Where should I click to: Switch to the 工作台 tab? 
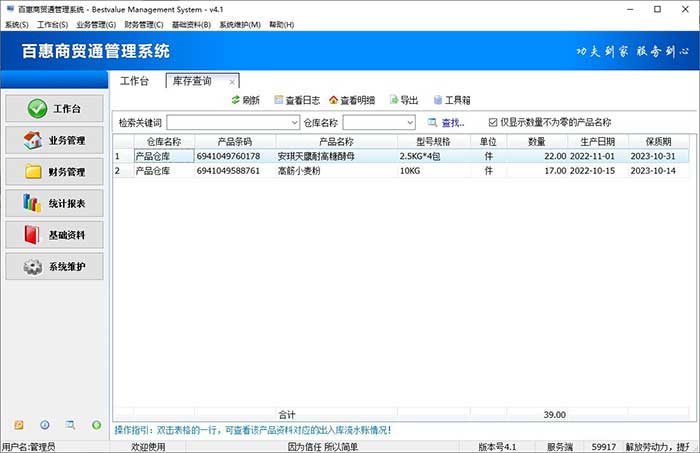click(x=134, y=81)
